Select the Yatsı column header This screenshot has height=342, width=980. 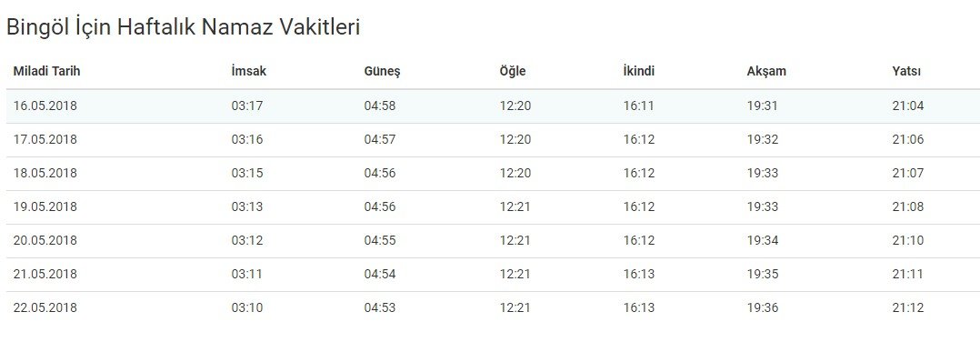tap(906, 71)
